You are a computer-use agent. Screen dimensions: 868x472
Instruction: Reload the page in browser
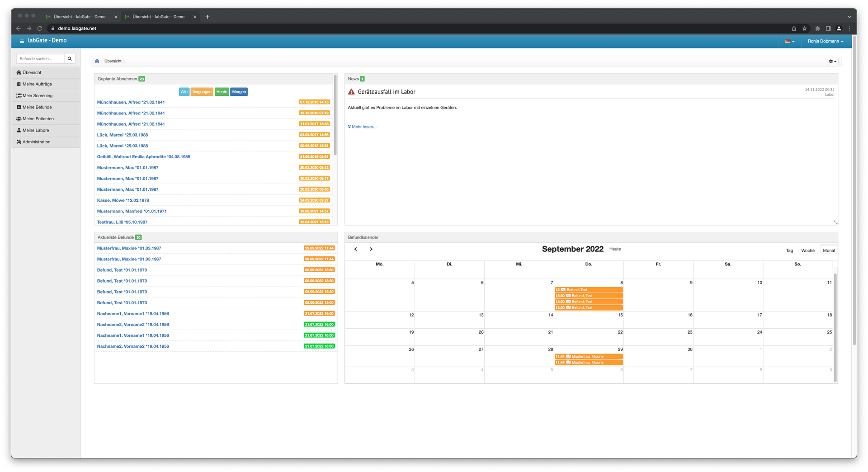coord(40,28)
